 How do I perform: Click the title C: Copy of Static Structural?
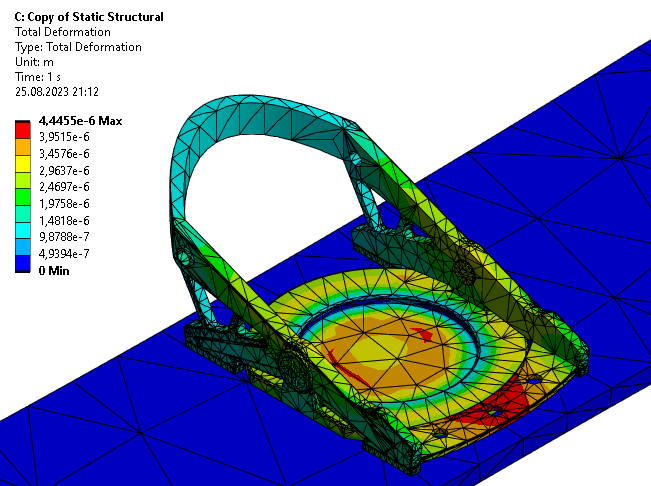coord(89,17)
